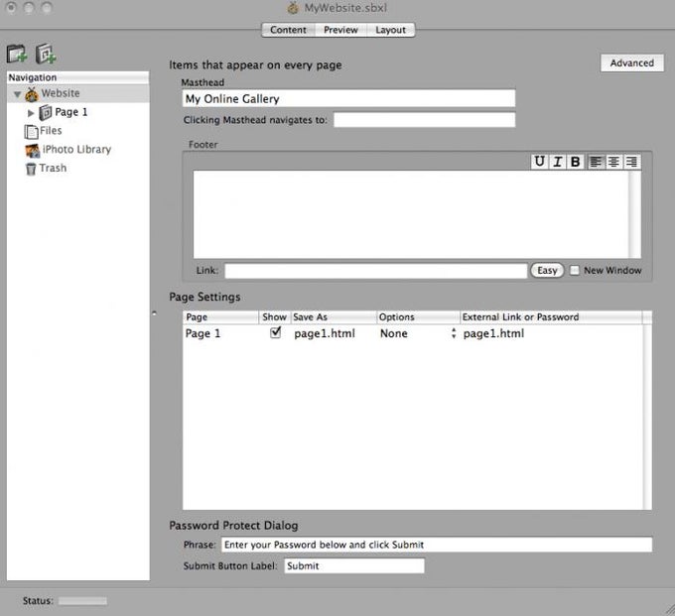Click the Page Settings table scrollbar
Screen dimensions: 675x616
[x=647, y=417]
